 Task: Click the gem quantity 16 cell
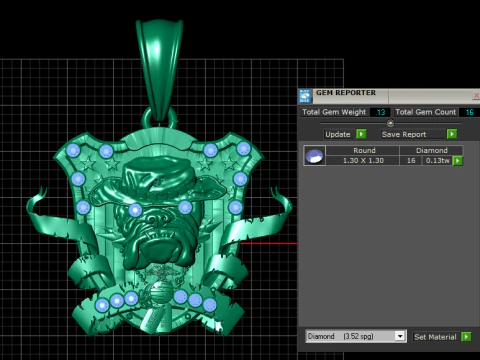click(411, 161)
